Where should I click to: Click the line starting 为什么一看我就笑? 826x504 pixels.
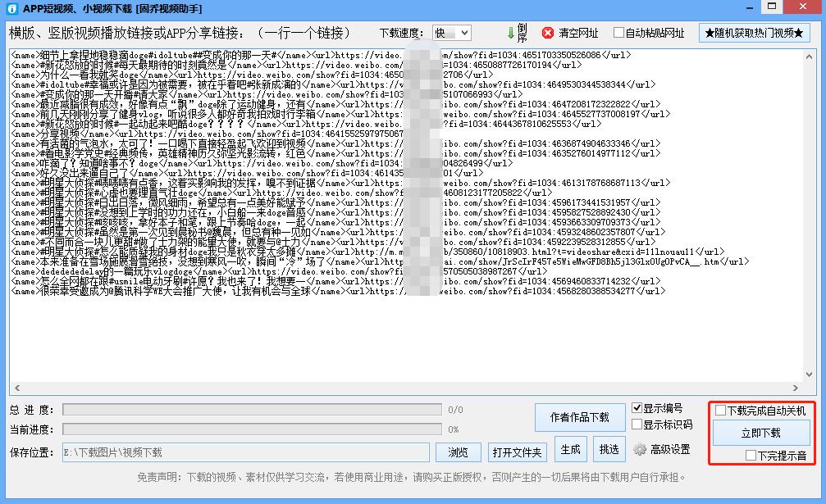coord(252,75)
